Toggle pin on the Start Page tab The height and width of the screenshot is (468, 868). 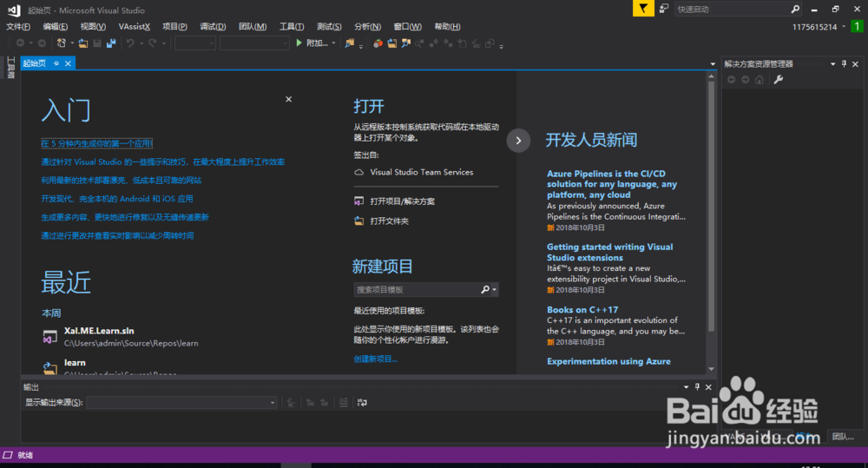coord(56,63)
